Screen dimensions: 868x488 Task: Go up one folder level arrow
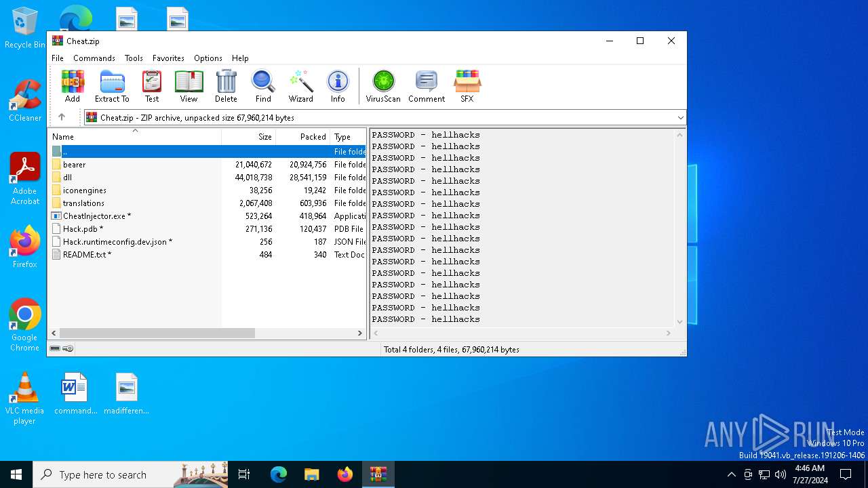[x=62, y=117]
